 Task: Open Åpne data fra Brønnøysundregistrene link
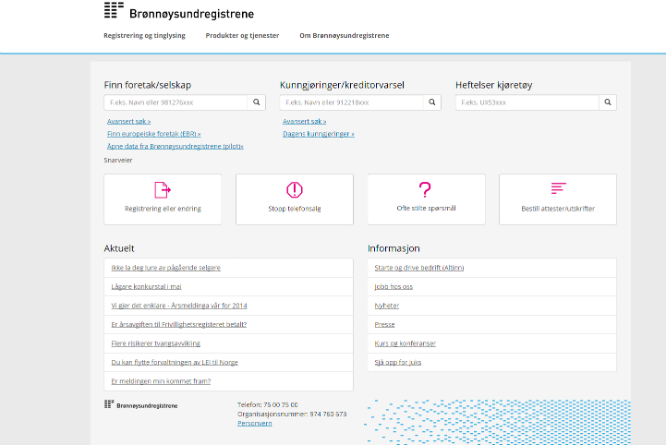coord(175,146)
